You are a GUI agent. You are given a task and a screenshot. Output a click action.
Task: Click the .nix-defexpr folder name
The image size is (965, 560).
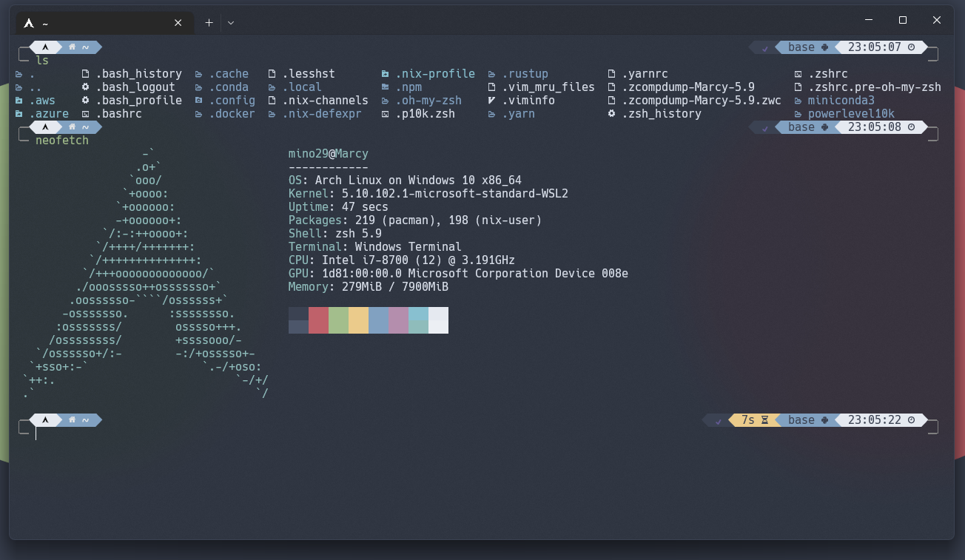coord(322,114)
